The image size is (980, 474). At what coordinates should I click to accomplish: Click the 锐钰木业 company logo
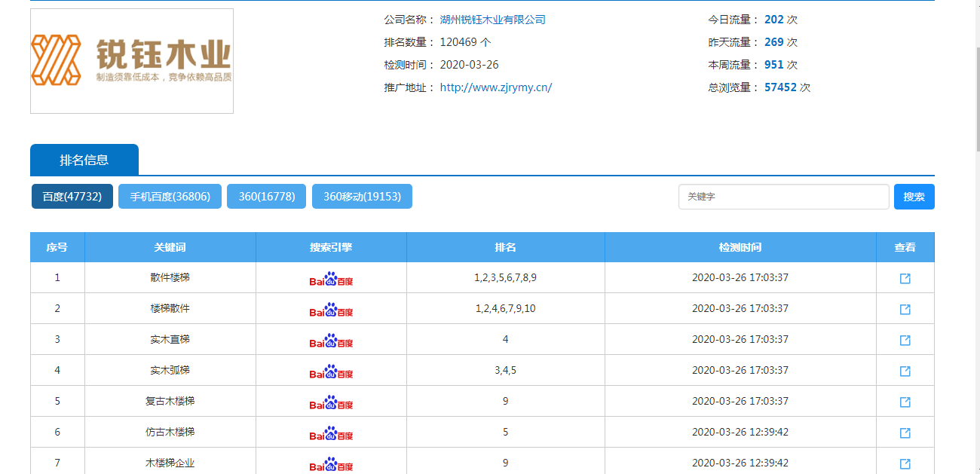tap(131, 60)
